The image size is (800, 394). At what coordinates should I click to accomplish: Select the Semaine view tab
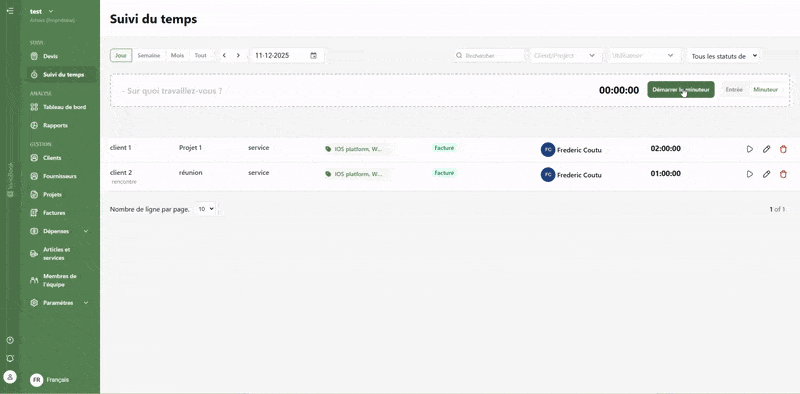[148, 55]
